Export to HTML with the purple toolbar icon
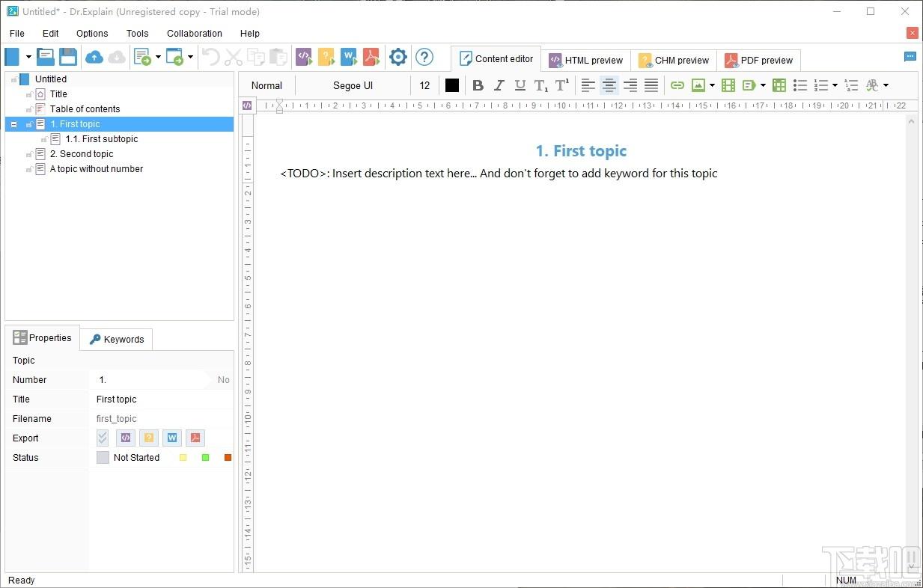This screenshot has height=588, width=923. (304, 57)
